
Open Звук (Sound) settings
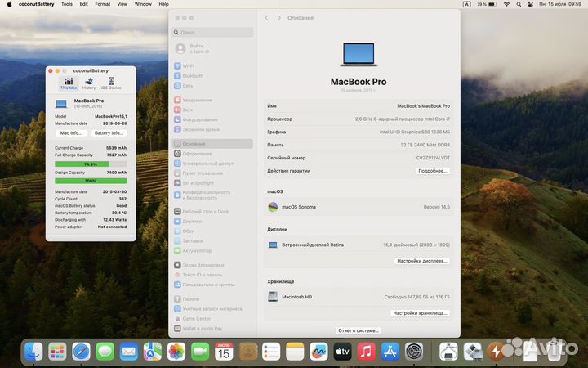pos(212,110)
